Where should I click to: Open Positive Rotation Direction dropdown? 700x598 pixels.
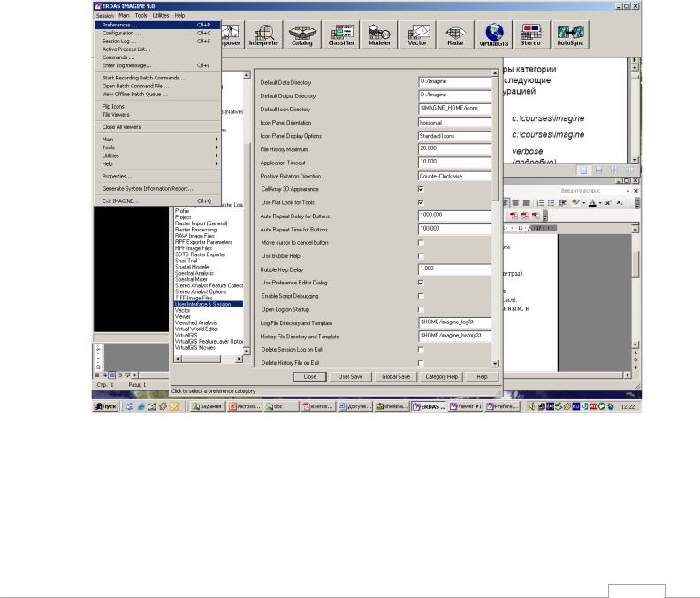click(454, 176)
